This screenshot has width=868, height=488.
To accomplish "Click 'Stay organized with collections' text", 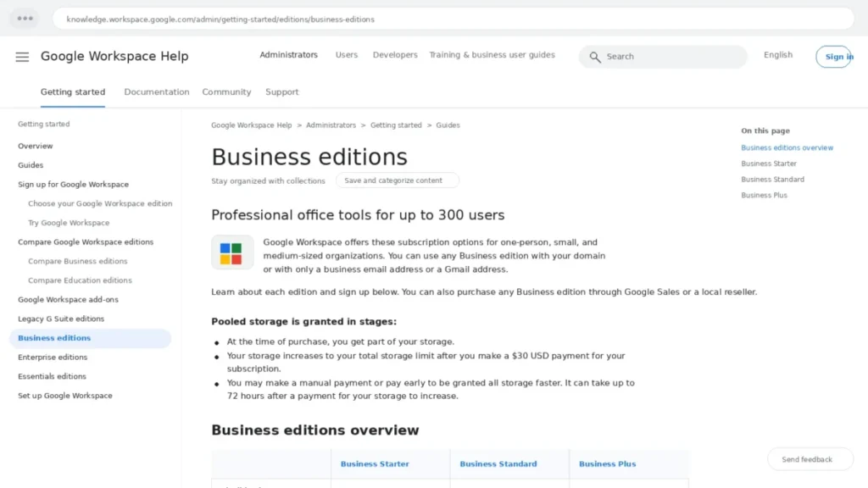I will (x=268, y=181).
